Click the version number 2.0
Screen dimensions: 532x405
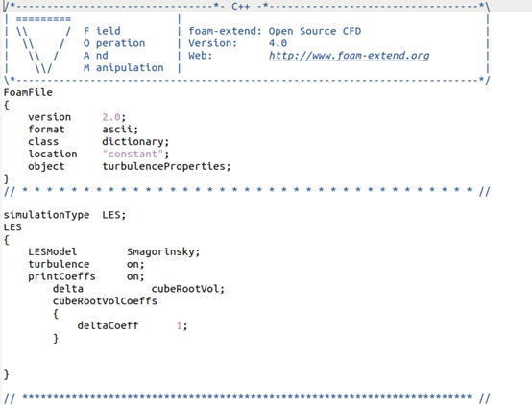111,117
